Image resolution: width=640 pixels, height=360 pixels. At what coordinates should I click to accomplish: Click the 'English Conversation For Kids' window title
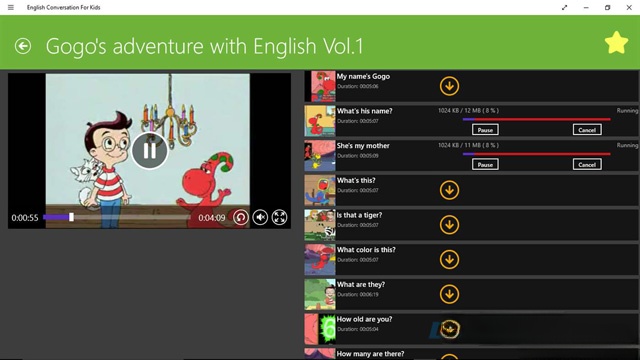click(x=64, y=7)
